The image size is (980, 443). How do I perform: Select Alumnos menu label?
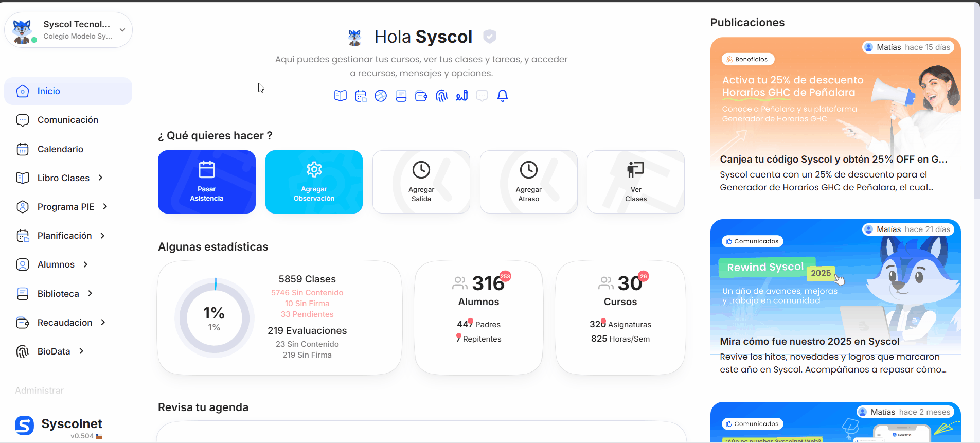[56, 264]
